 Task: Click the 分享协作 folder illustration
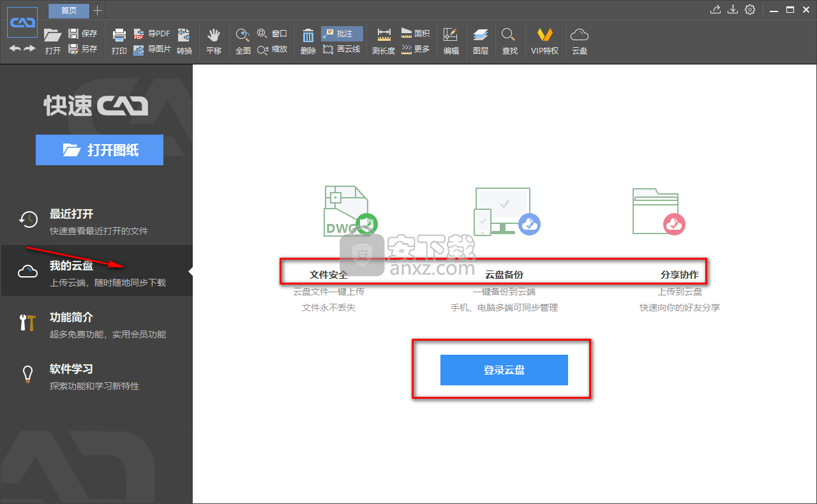point(658,211)
